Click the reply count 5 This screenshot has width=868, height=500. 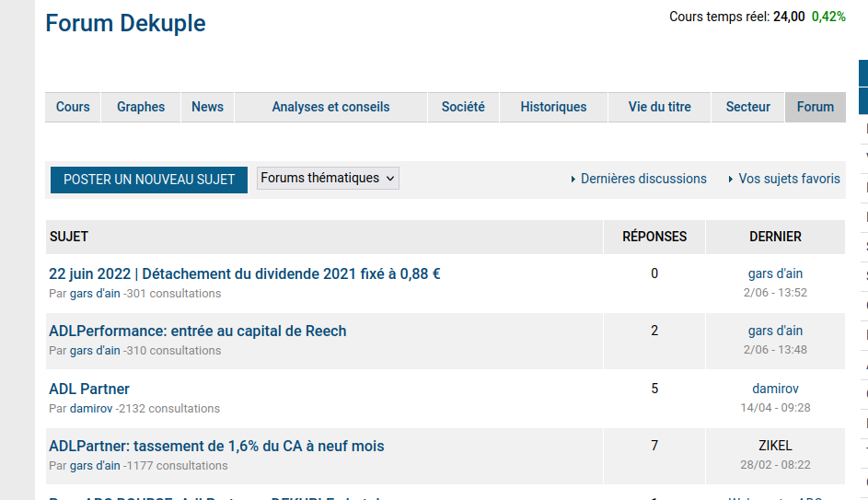click(654, 389)
